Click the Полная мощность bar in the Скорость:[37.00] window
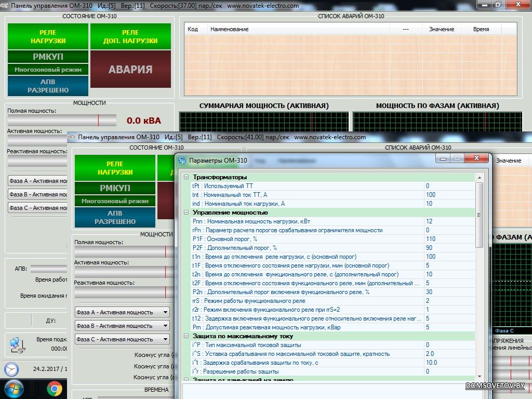Screen dimensions: 532x399 click(x=62, y=120)
